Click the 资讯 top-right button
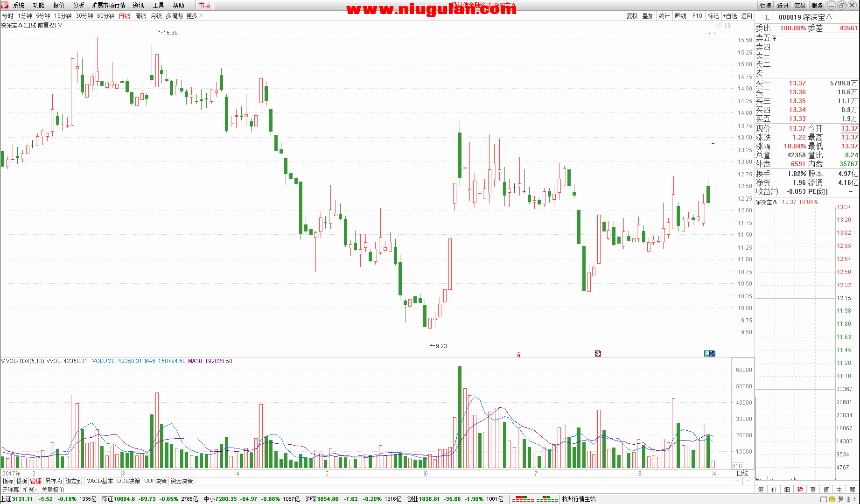 [x=783, y=5]
